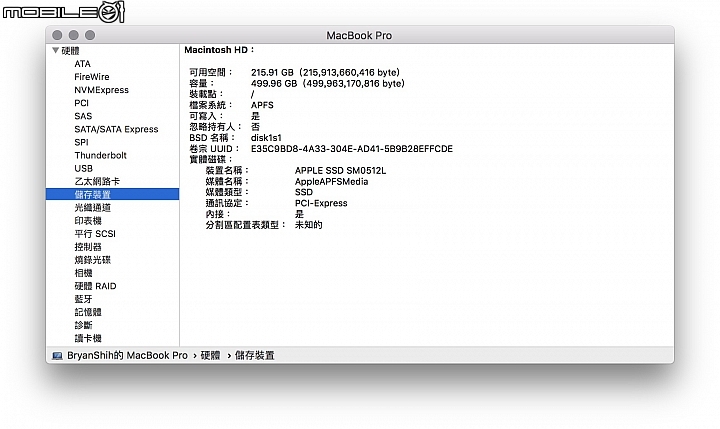Click the 通訊協定 label
The image size is (720, 429).
[x=227, y=203]
